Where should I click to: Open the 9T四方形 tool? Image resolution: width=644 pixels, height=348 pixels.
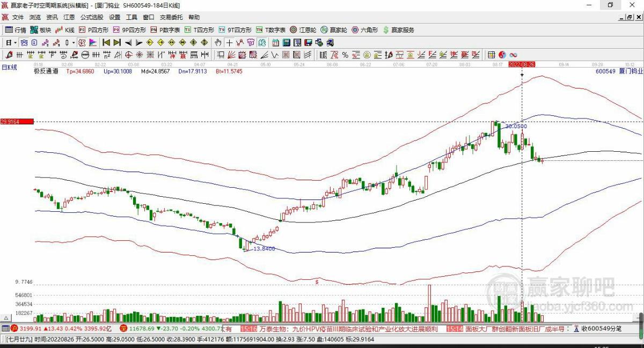coord(235,30)
